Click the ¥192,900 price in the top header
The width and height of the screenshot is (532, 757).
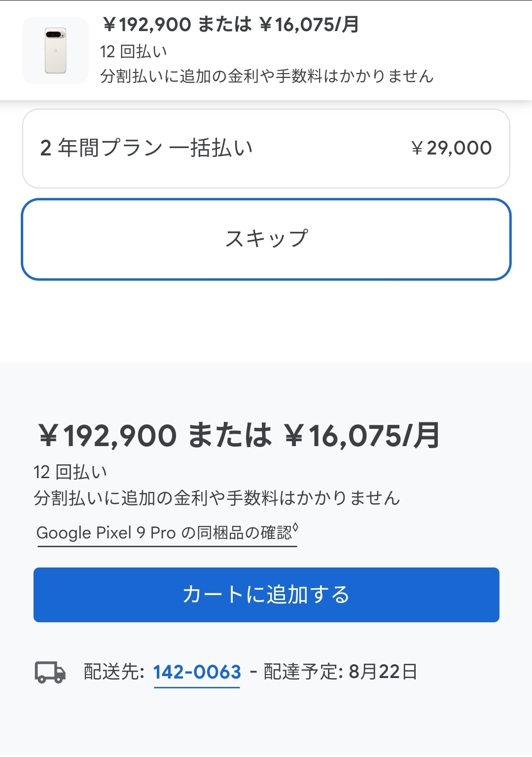(147, 25)
